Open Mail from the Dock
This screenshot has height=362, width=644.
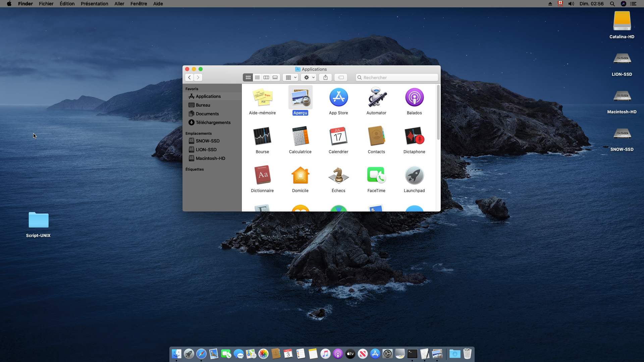pos(214,354)
